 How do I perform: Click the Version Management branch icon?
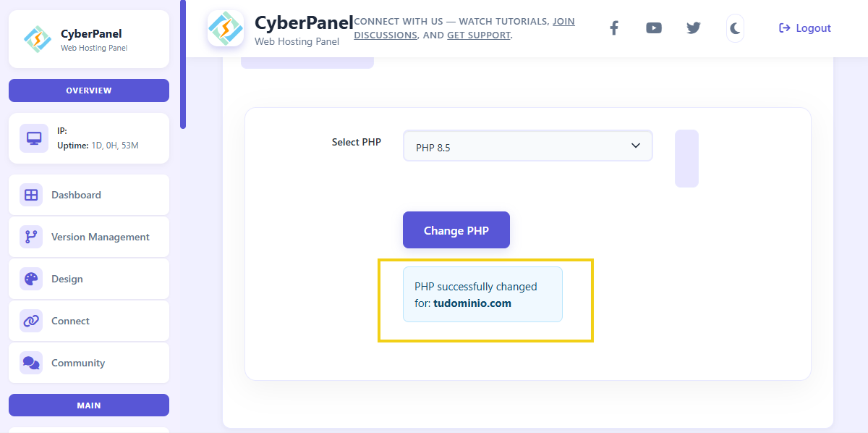(31, 237)
